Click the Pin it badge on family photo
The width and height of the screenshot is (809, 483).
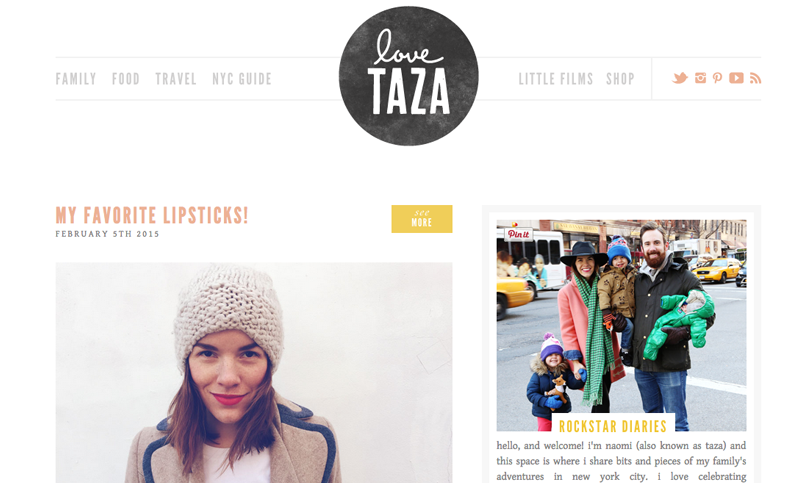[x=518, y=234]
